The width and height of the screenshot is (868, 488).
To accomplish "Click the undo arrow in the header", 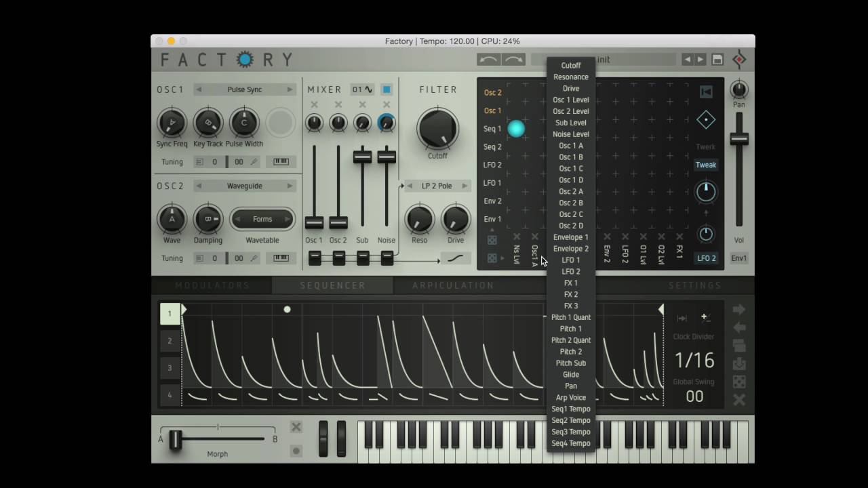I will pos(489,60).
